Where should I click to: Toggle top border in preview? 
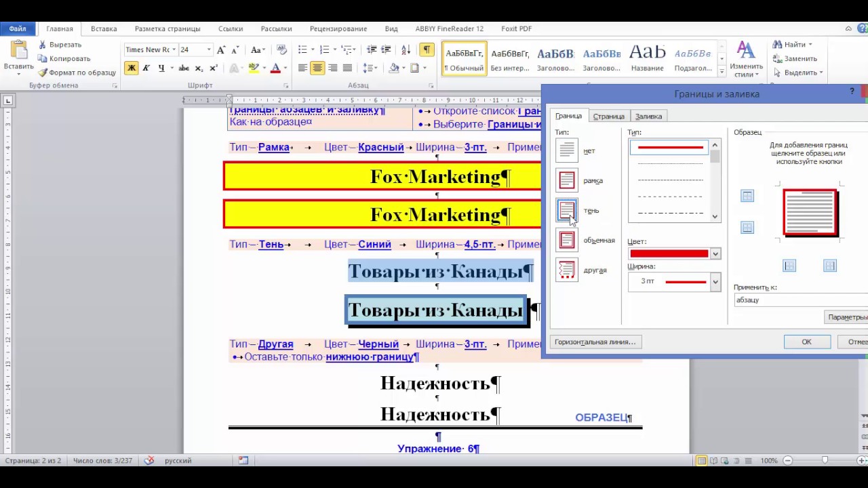point(747,197)
